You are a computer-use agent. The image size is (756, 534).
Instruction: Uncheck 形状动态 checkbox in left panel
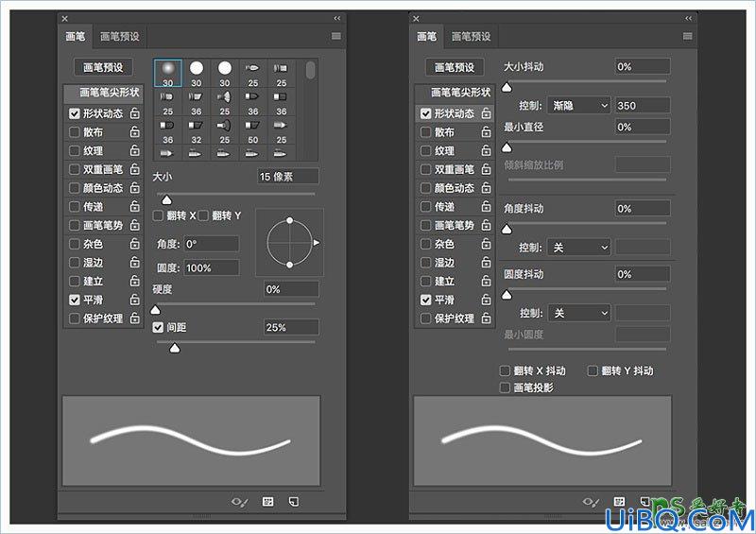coord(75,113)
